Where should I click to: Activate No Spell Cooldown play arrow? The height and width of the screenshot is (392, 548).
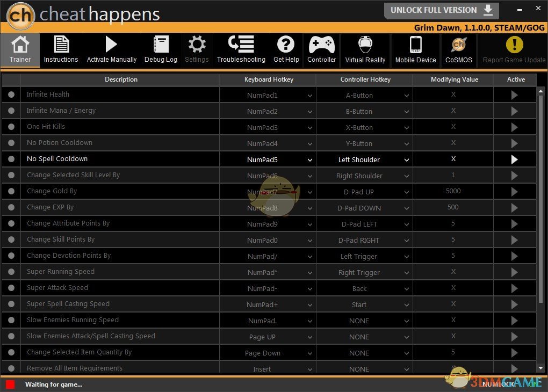coord(514,159)
